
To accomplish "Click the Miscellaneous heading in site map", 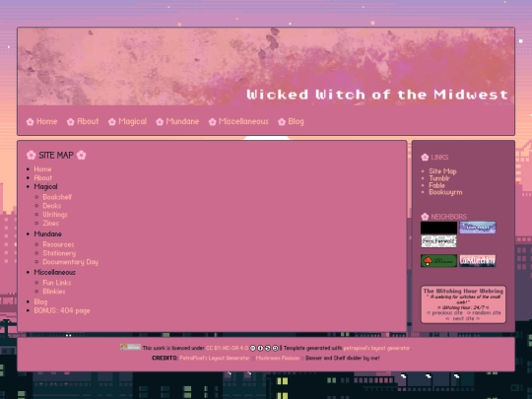I will 54,273.
